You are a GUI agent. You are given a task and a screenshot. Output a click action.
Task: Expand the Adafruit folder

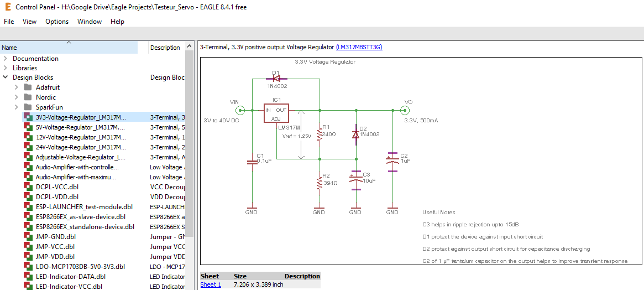pos(16,87)
